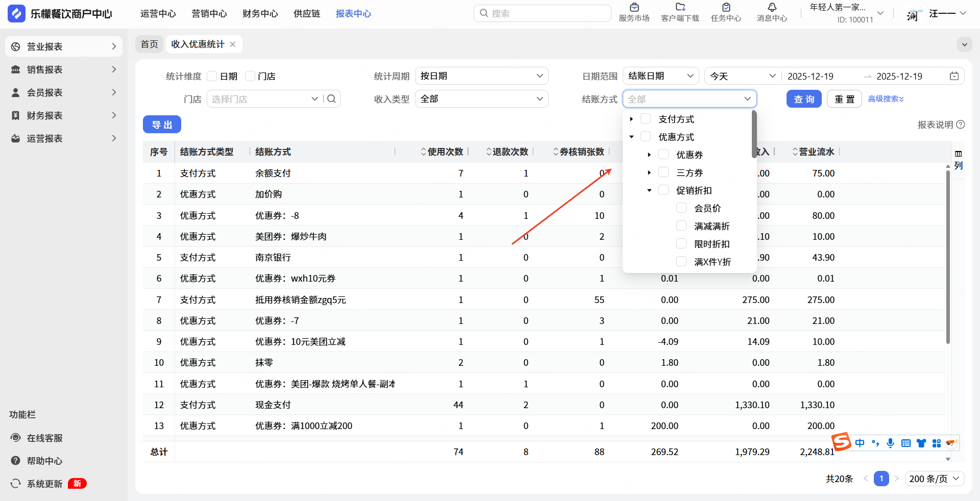Open the 任务中心 task center icon

point(726,8)
